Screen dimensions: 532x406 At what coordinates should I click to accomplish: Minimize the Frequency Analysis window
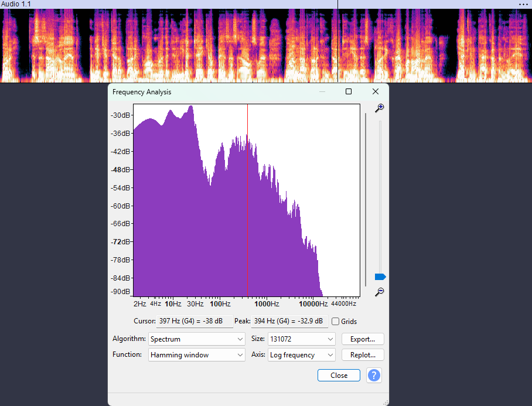322,92
